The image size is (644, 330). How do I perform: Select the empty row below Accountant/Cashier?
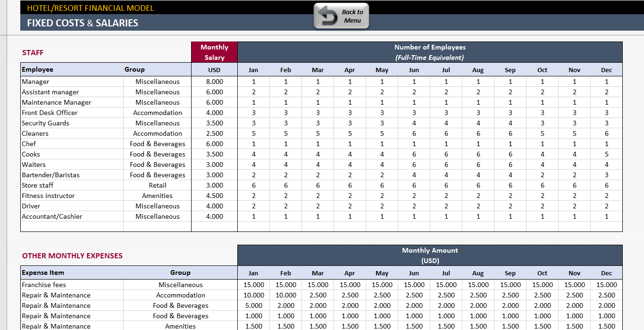[x=321, y=227]
